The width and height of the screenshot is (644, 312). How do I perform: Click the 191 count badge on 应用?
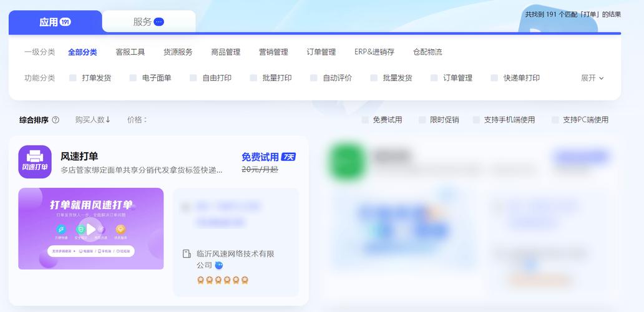point(66,22)
